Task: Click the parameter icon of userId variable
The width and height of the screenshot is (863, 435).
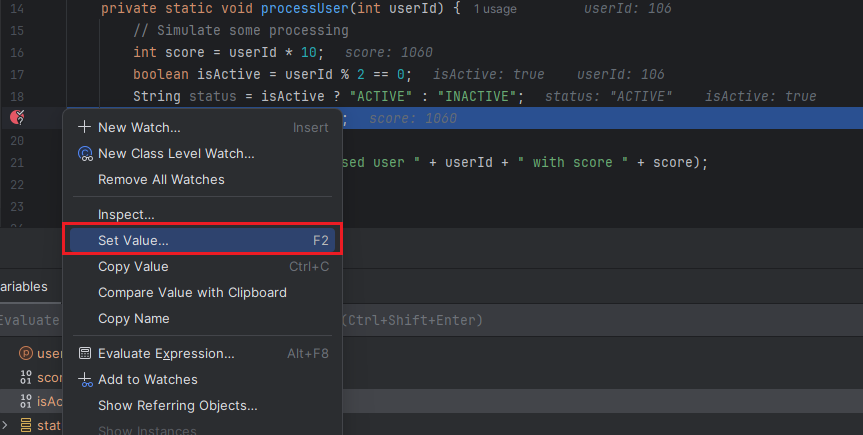Action: click(26, 353)
